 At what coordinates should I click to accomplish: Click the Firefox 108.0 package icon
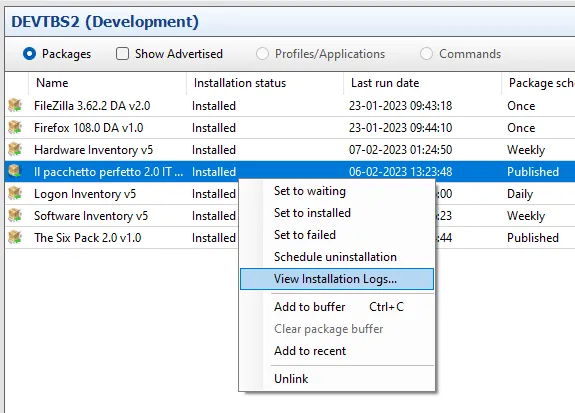(x=15, y=127)
